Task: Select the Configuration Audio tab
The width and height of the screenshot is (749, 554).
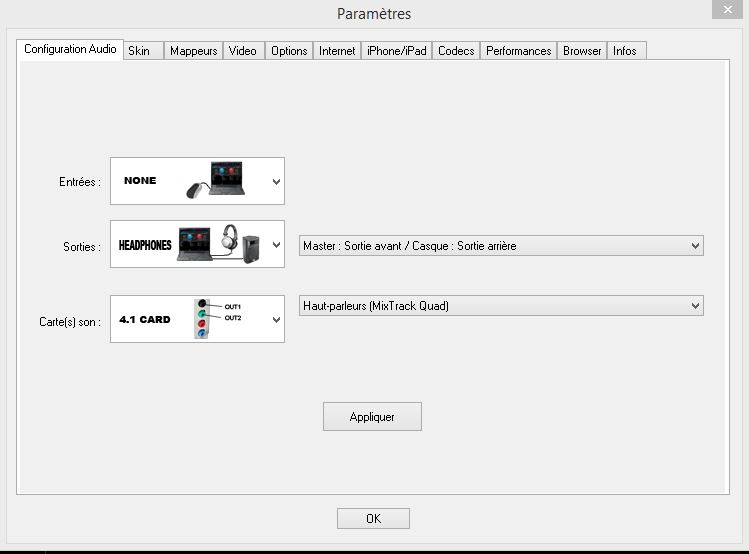Action: point(70,49)
